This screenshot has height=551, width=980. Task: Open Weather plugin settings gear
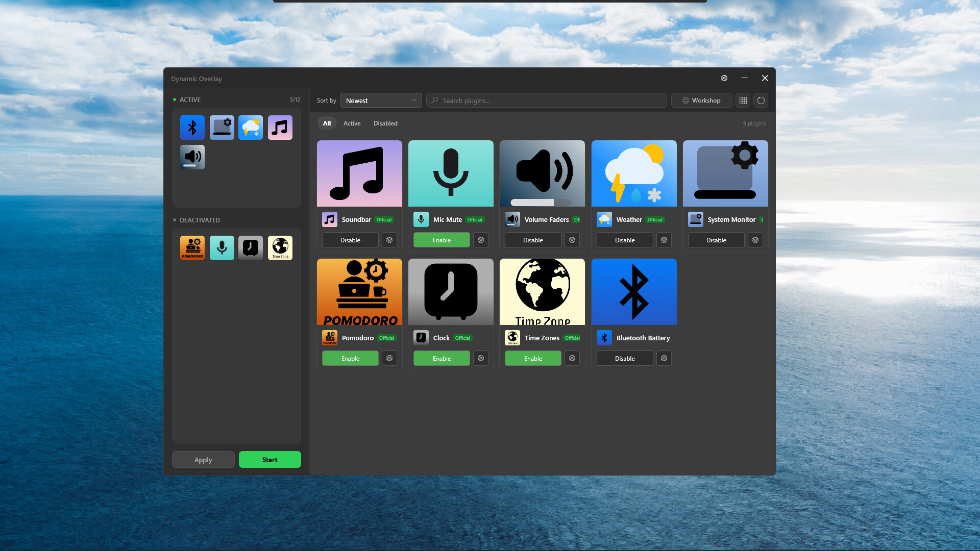(664, 240)
